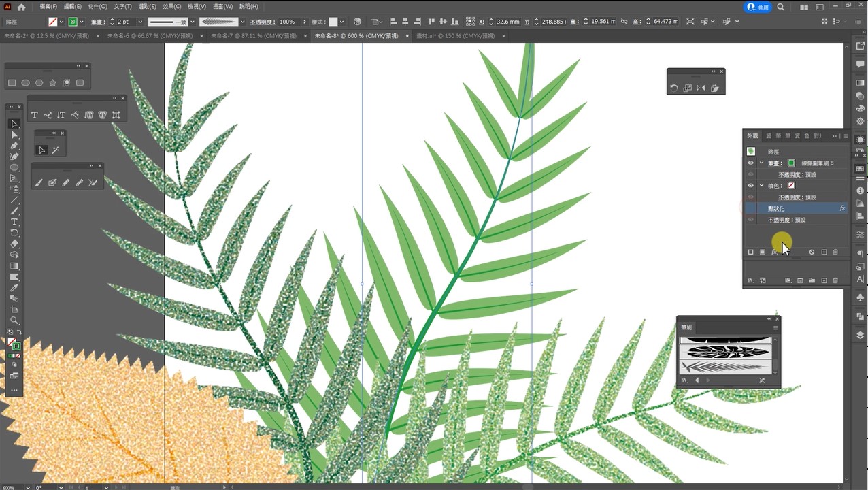Screen dimensions: 868x490
Task: Open the stroke weight 2 pt dropdown
Action: pos(140,22)
